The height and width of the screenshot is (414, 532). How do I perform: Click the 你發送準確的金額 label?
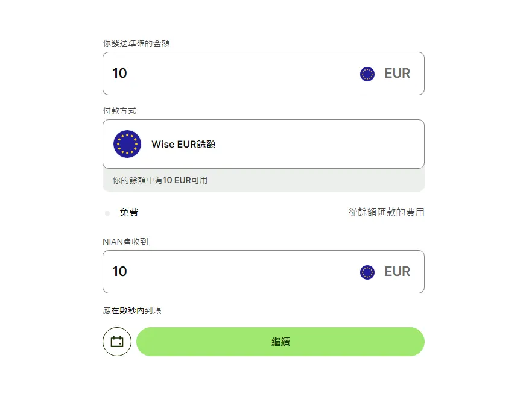point(136,43)
